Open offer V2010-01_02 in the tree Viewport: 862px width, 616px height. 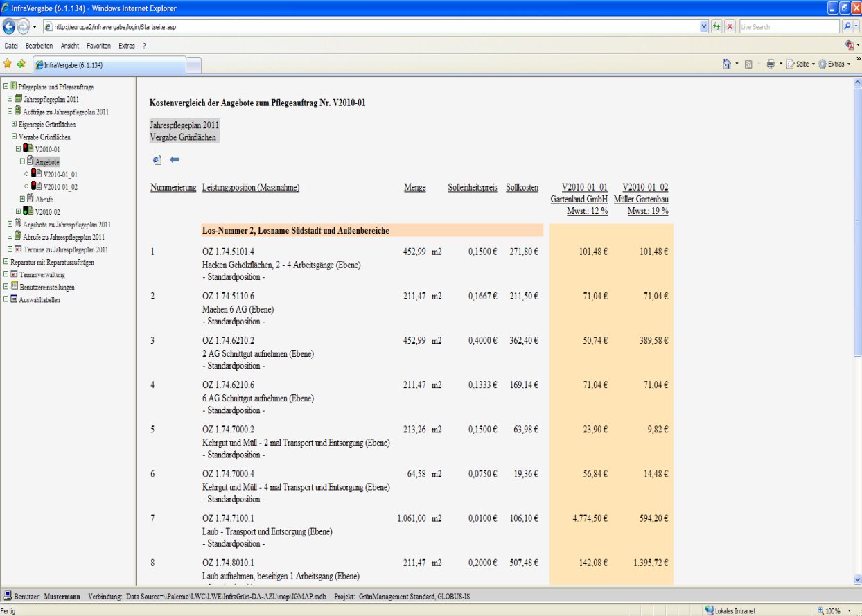[x=60, y=186]
